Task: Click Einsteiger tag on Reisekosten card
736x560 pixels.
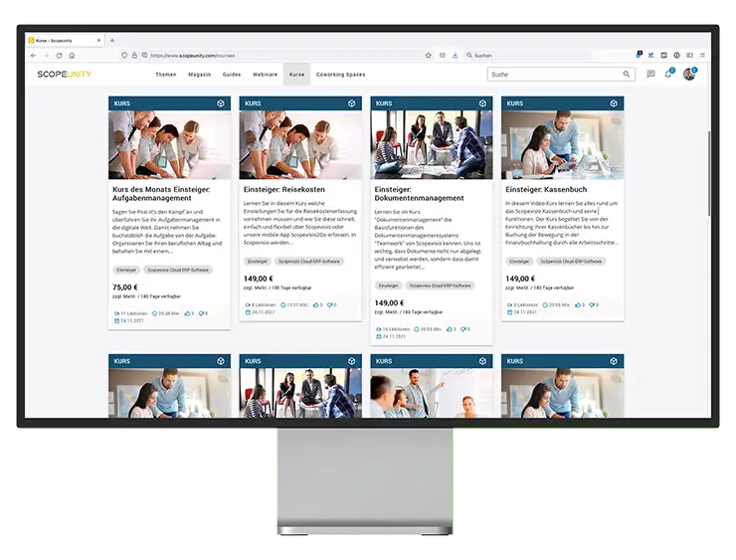Action: 258,262
